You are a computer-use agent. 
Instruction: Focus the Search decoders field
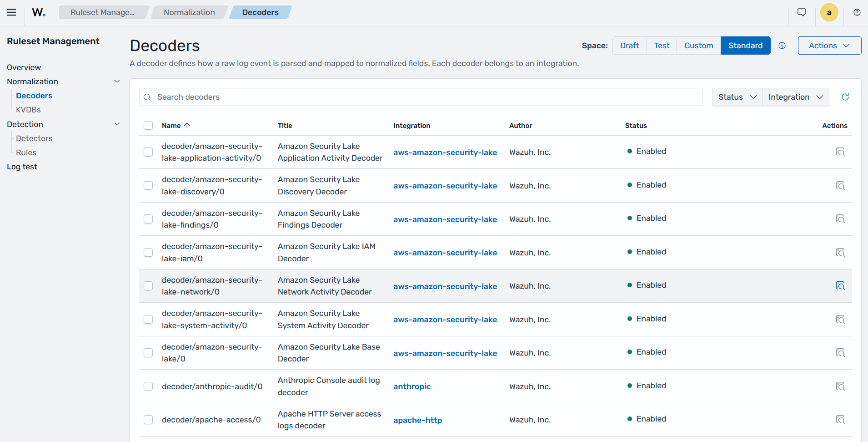click(421, 97)
